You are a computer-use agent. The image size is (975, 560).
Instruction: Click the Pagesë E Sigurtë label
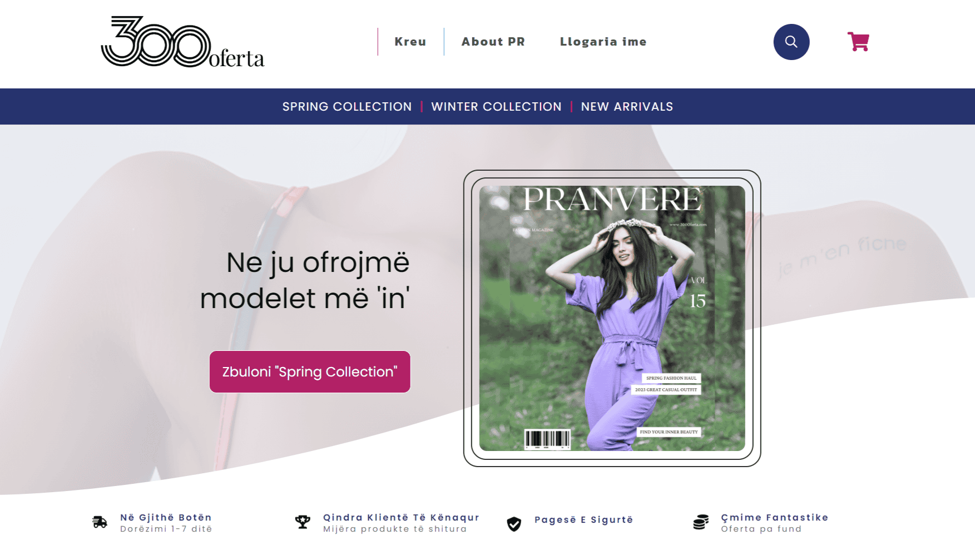point(583,519)
